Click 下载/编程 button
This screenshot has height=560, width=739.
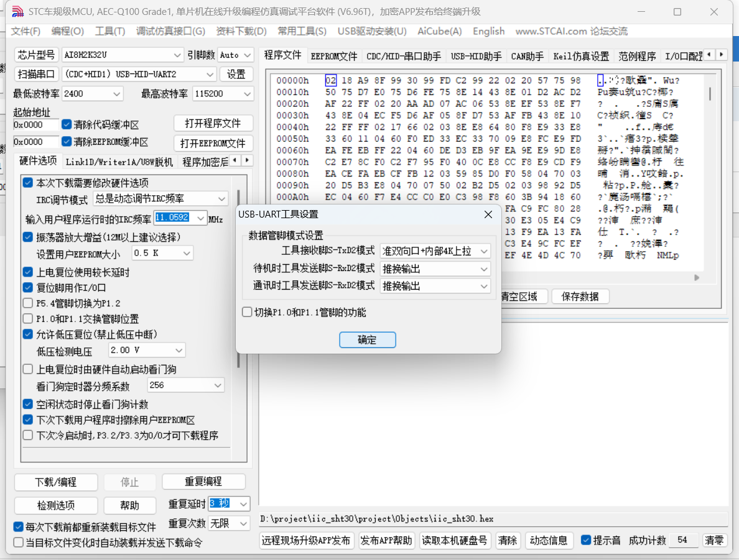pos(55,482)
